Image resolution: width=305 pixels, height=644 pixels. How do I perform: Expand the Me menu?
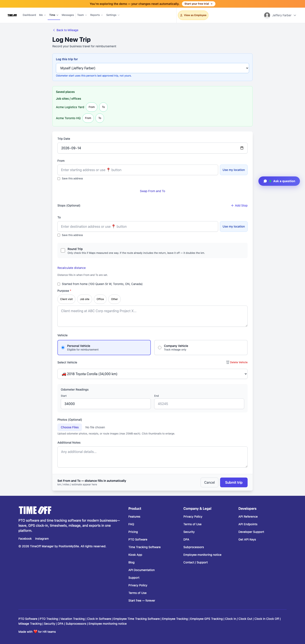42,15
